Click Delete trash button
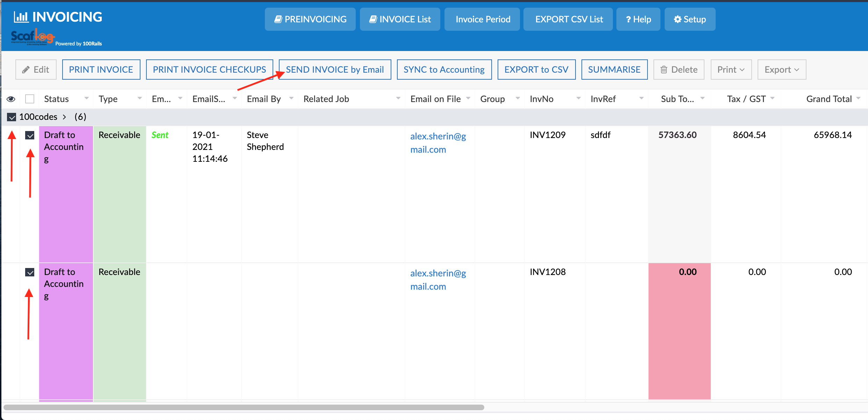Image resolution: width=868 pixels, height=420 pixels. (679, 70)
